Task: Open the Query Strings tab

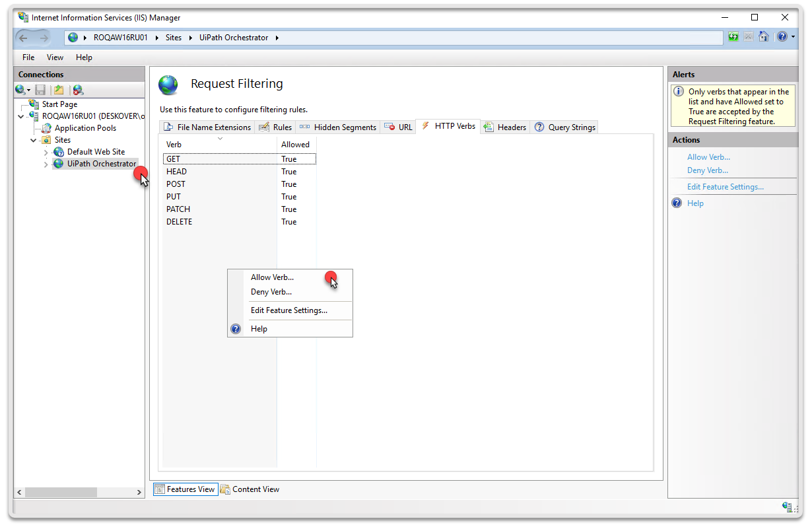Action: (565, 127)
